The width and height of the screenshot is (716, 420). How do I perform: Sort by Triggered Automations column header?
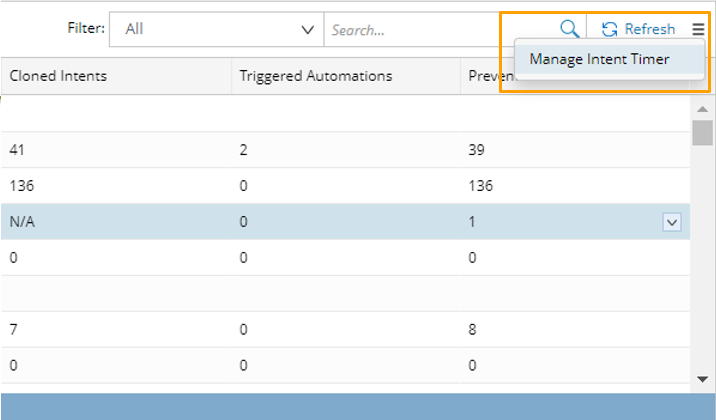tap(316, 76)
